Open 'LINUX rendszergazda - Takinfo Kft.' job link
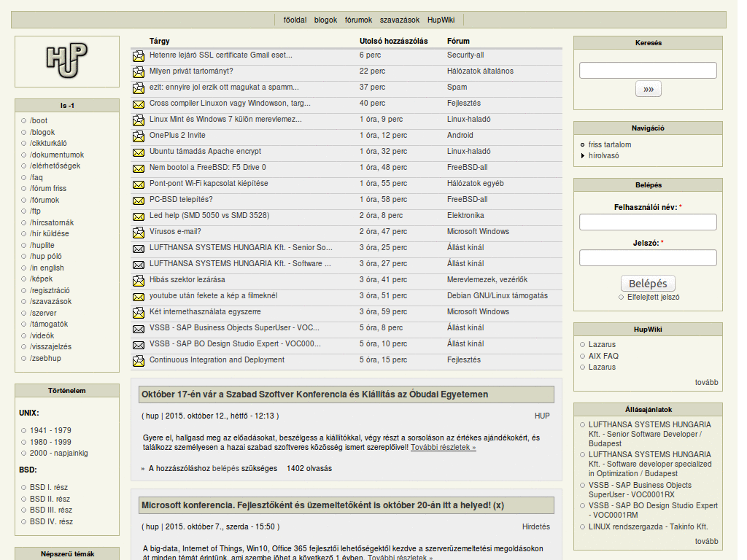 [648, 526]
